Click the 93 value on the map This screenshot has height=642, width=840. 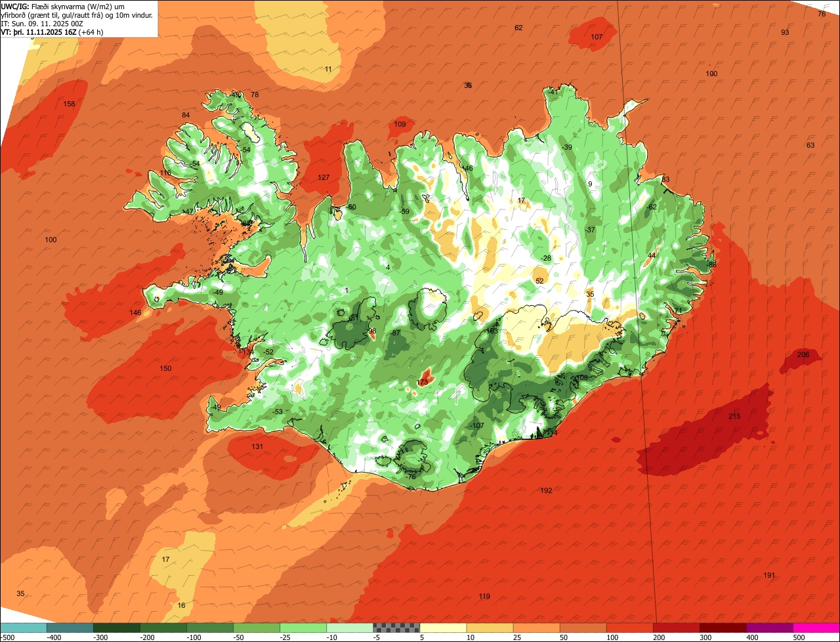click(x=785, y=32)
